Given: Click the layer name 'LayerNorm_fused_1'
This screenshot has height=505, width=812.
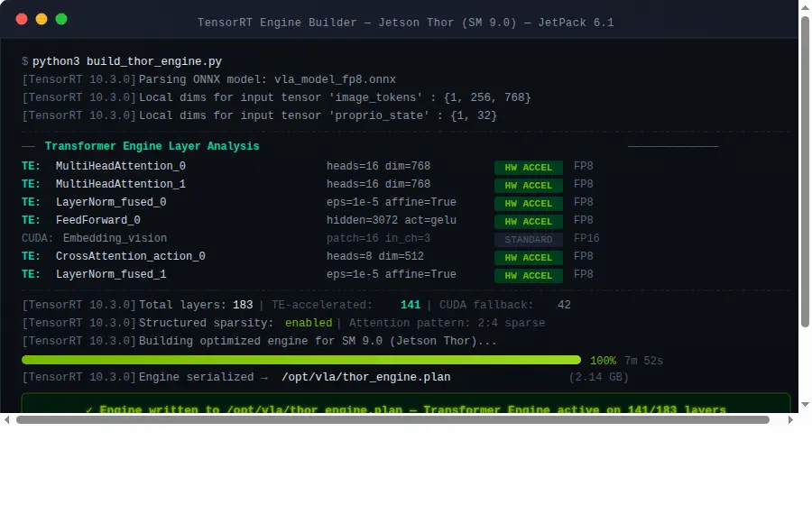Looking at the screenshot, I should click(111, 275).
